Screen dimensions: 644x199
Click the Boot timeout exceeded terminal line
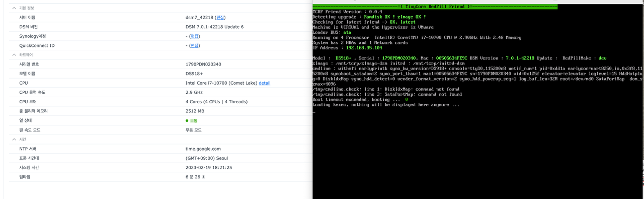click(360, 99)
